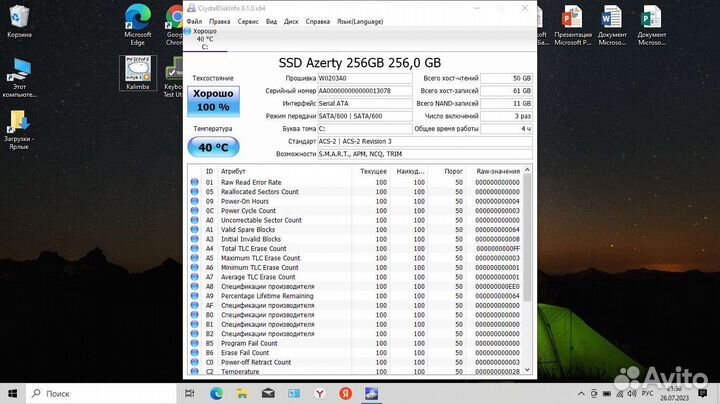Viewport: 720px width, 404px height.
Task: Open Yandex Browser from the taskbar
Action: (320, 393)
